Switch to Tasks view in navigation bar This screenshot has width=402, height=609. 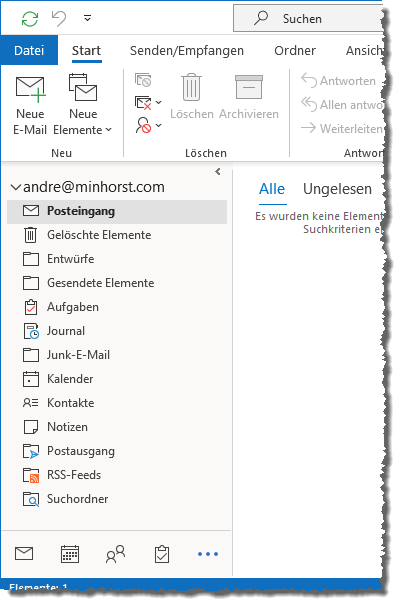pos(162,555)
